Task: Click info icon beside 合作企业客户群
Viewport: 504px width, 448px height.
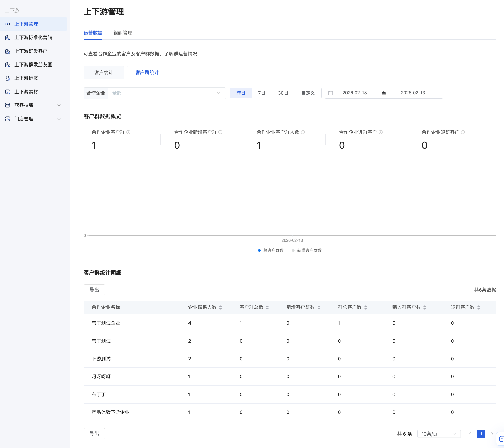Action: pyautogui.click(x=128, y=132)
